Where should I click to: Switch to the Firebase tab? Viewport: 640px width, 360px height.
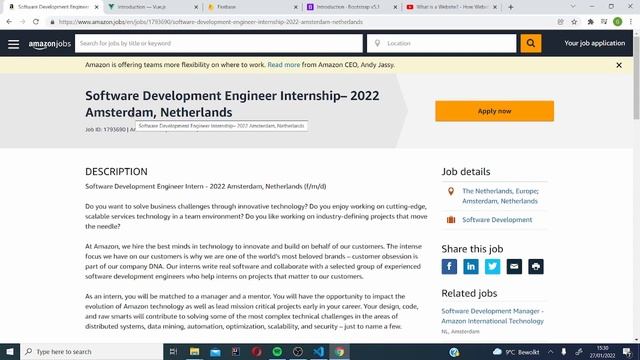pos(252,7)
